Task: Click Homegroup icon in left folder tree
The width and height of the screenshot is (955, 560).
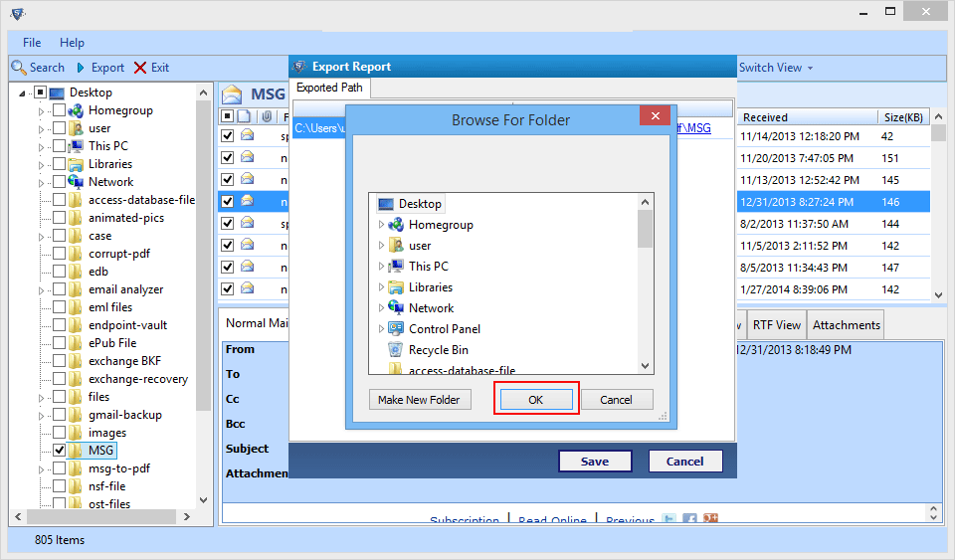Action: (76, 110)
